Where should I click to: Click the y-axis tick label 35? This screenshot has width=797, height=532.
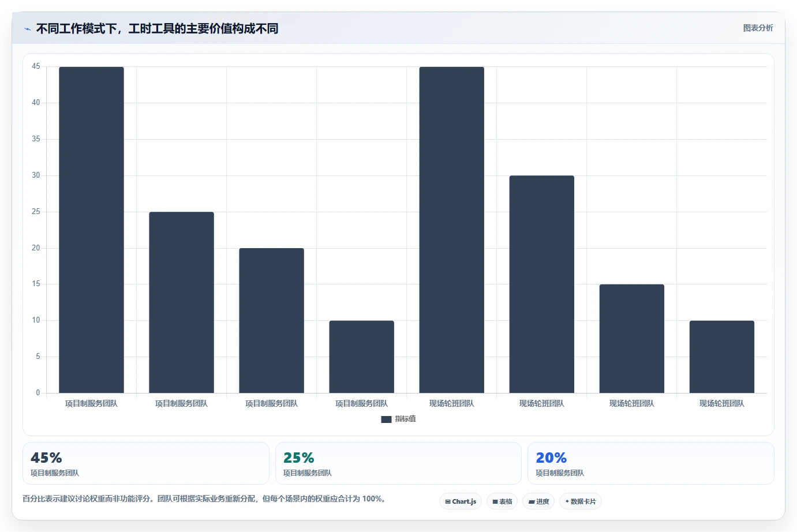click(x=36, y=139)
